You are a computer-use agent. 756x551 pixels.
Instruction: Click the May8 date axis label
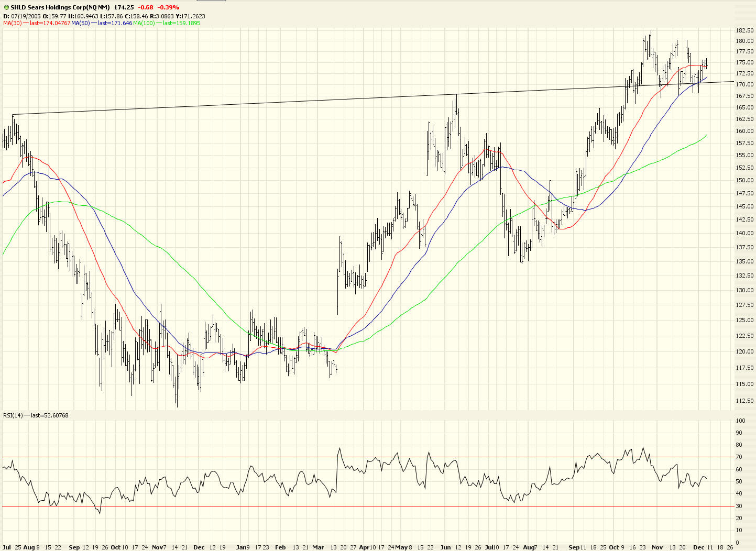point(404,547)
